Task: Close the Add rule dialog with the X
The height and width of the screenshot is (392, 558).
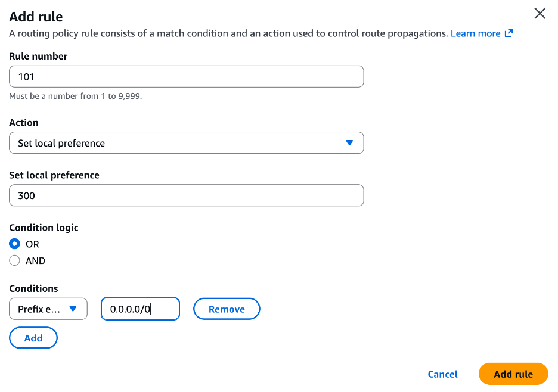Action: 540,13
